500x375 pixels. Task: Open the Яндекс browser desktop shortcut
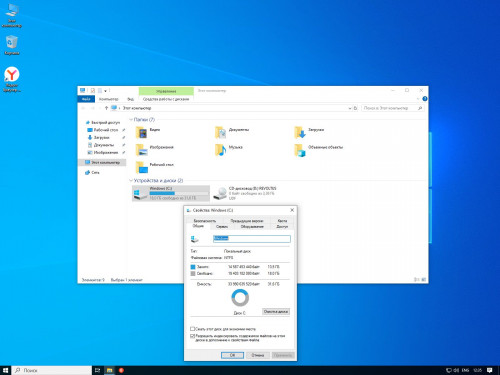pos(12,79)
